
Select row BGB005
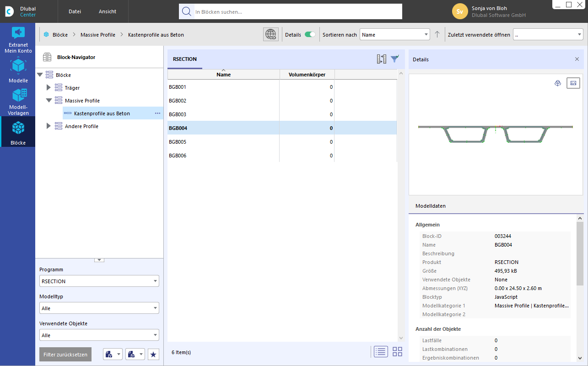[282, 142]
